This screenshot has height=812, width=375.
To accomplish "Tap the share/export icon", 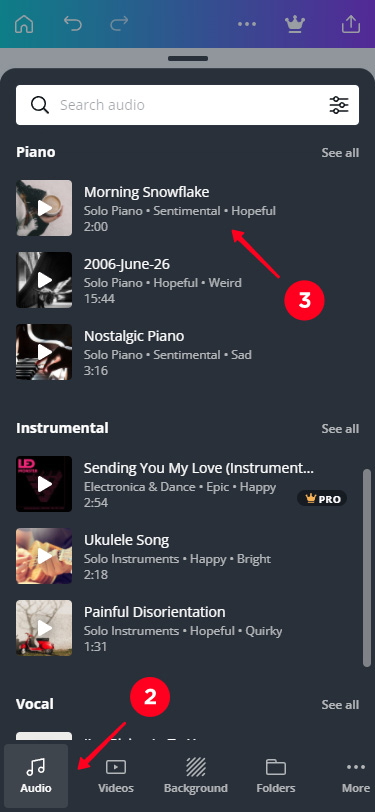I will pyautogui.click(x=351, y=24).
